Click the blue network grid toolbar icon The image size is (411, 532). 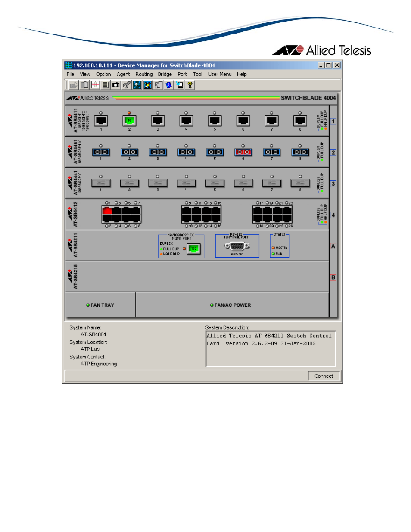pyautogui.click(x=137, y=85)
